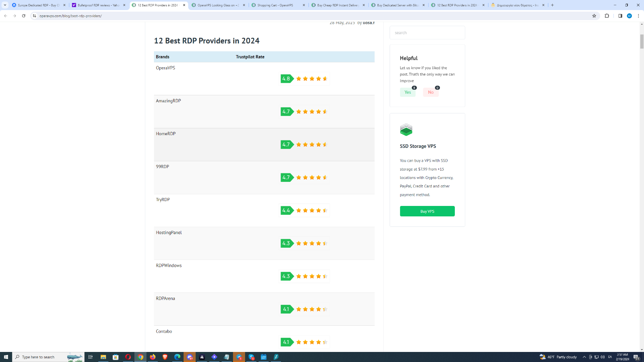Open the weather widget 46°F Partly cloudy
The height and width of the screenshot is (362, 644).
[x=558, y=357]
